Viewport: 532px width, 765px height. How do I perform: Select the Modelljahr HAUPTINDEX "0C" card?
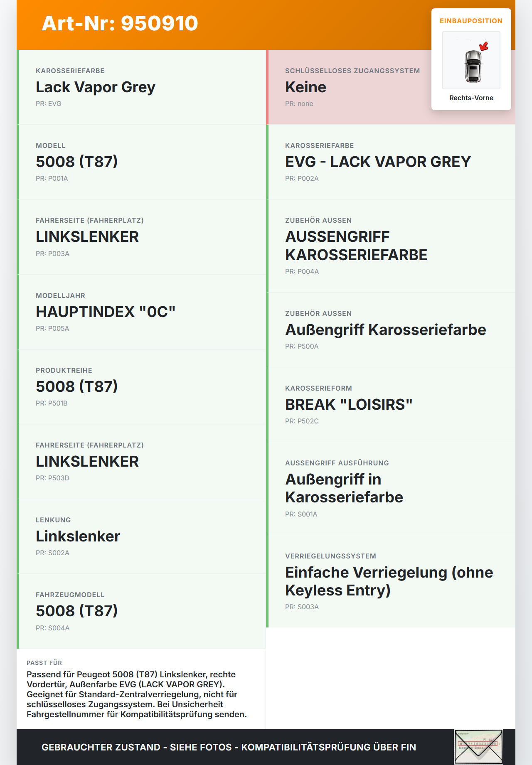(x=141, y=312)
